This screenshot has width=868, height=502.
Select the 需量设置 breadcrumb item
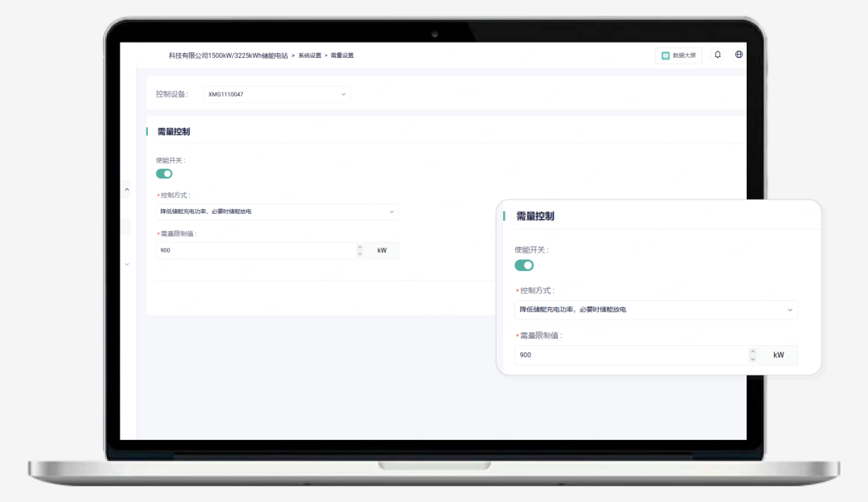pyautogui.click(x=342, y=56)
